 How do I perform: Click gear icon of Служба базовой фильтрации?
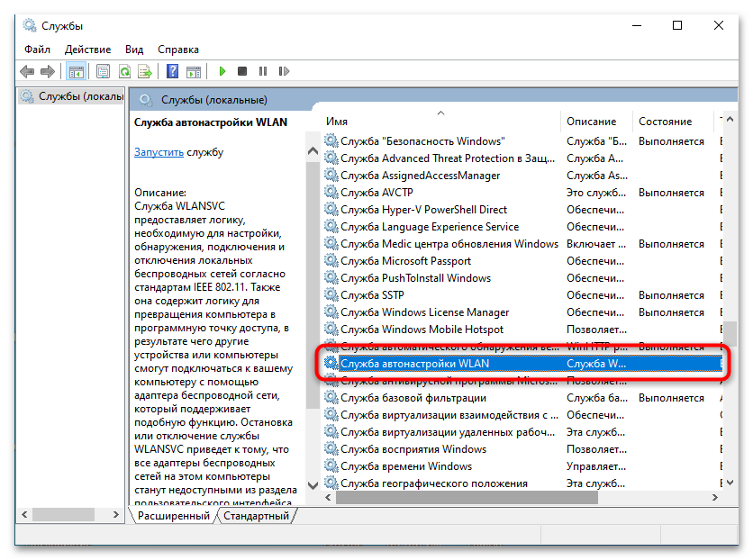click(x=331, y=398)
